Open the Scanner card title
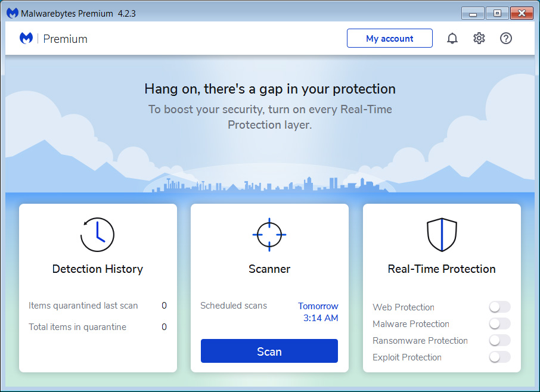 [269, 269]
